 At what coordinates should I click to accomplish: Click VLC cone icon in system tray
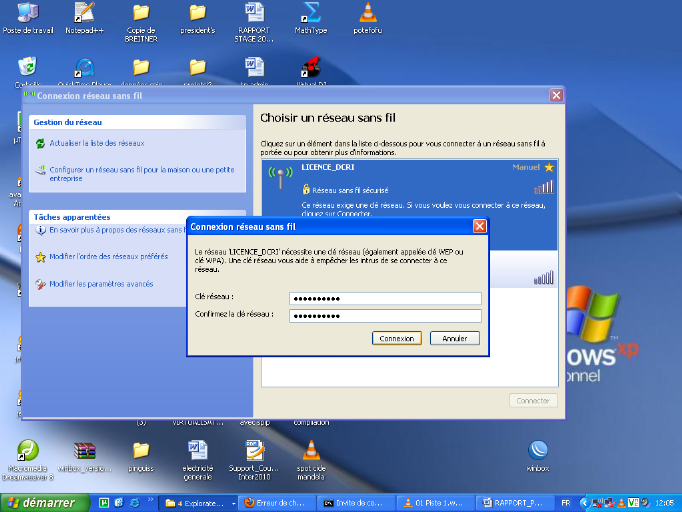[x=622, y=503]
